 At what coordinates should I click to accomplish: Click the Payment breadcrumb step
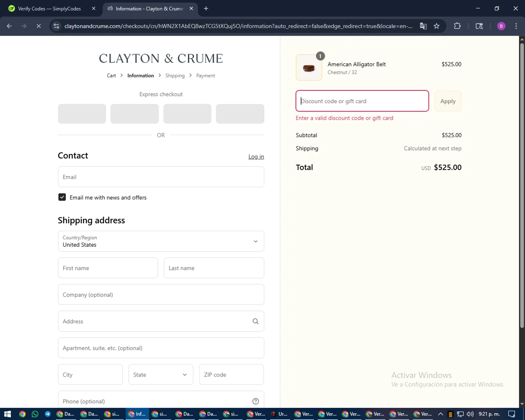[x=205, y=76]
